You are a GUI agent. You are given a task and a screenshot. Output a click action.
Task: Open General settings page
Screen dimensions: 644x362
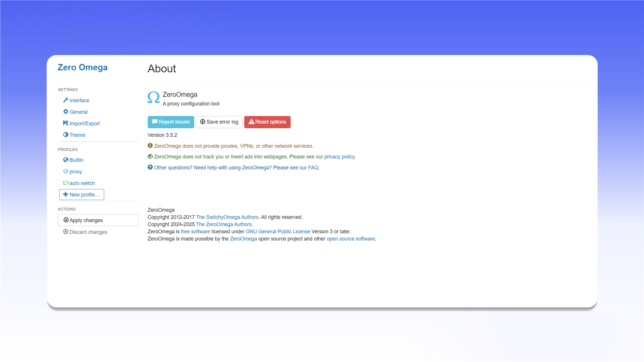78,112
